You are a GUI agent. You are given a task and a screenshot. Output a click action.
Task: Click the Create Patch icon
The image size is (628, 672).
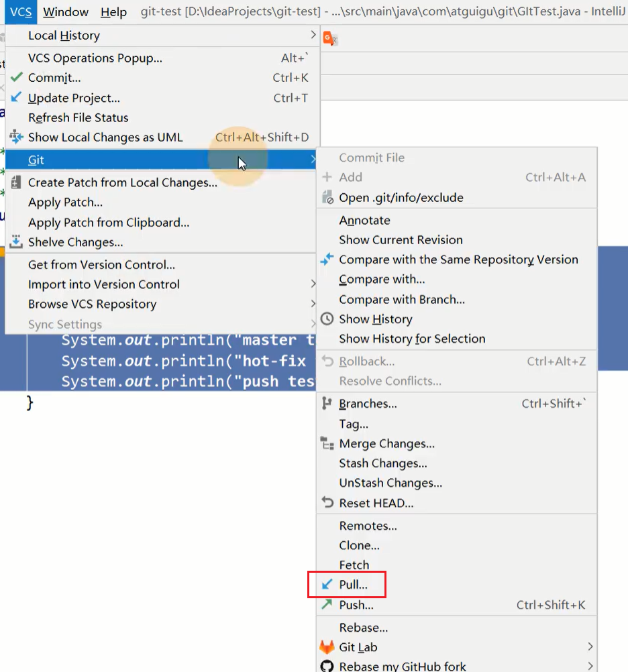16,182
